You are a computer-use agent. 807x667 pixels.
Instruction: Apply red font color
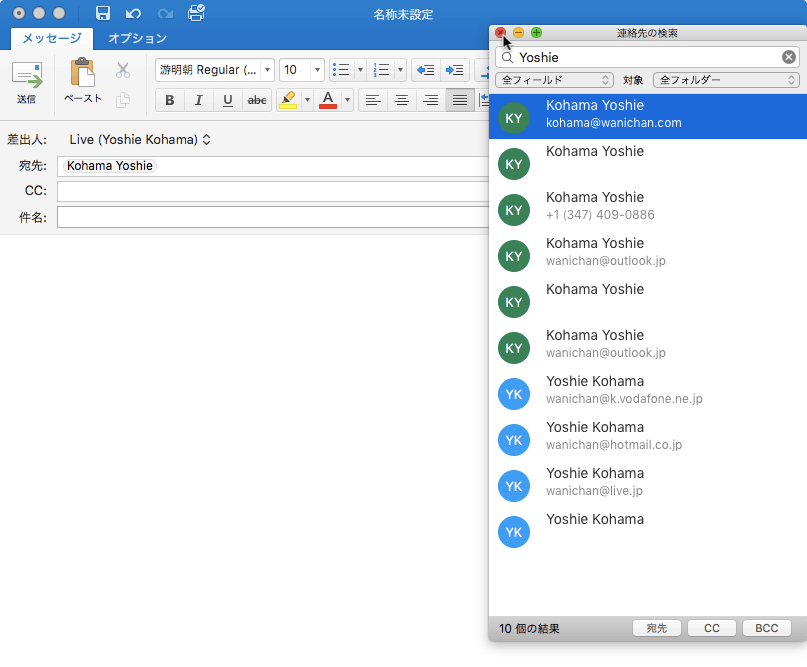point(328,100)
